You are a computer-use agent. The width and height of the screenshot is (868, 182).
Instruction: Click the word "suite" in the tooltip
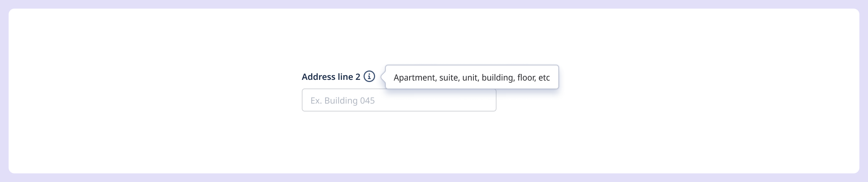click(449, 78)
